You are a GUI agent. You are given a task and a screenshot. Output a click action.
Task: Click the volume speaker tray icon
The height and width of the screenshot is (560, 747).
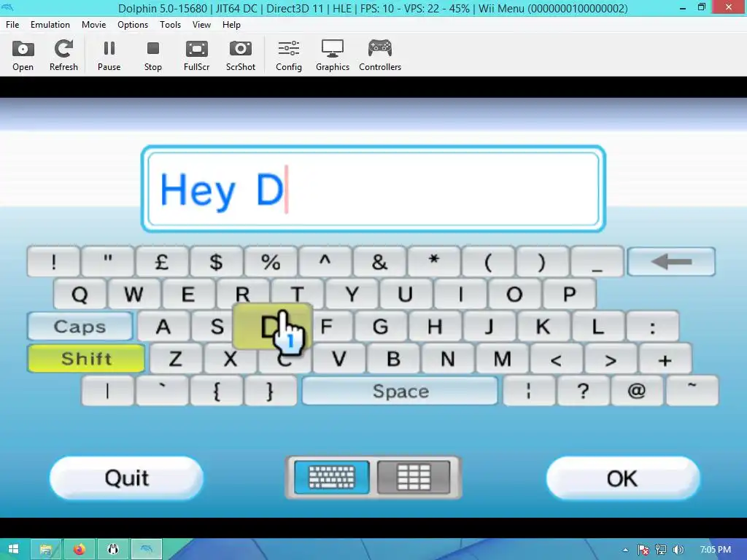click(x=678, y=550)
